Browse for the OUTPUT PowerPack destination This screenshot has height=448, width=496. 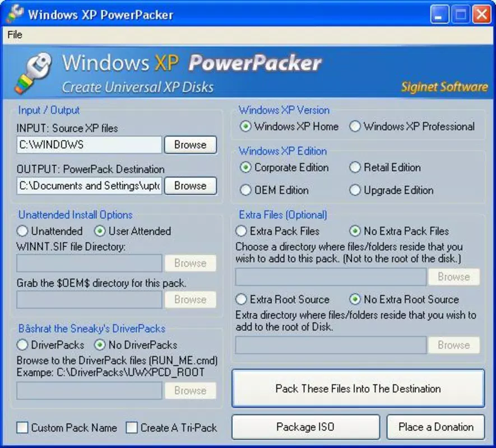pos(191,185)
